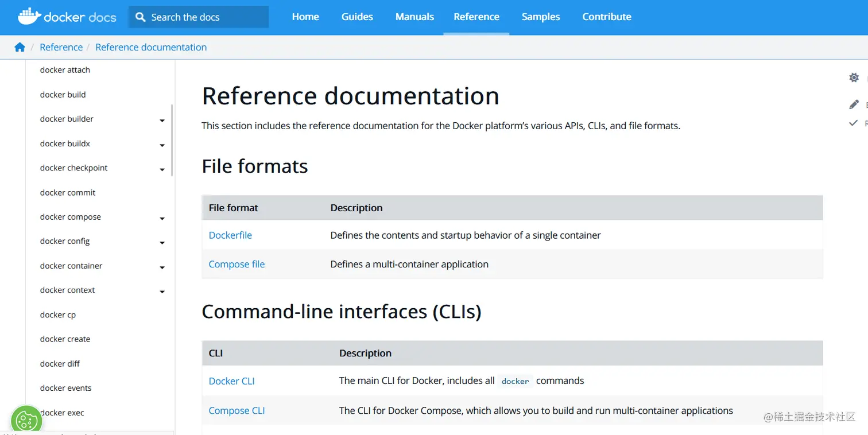Expand docker checkpoint submenu arrow
This screenshot has width=868, height=435.
(162, 170)
